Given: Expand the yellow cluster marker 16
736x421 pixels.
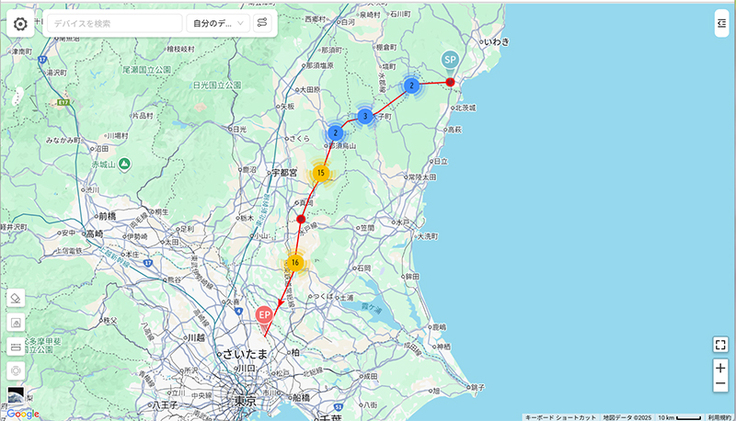Looking at the screenshot, I should click(x=295, y=263).
